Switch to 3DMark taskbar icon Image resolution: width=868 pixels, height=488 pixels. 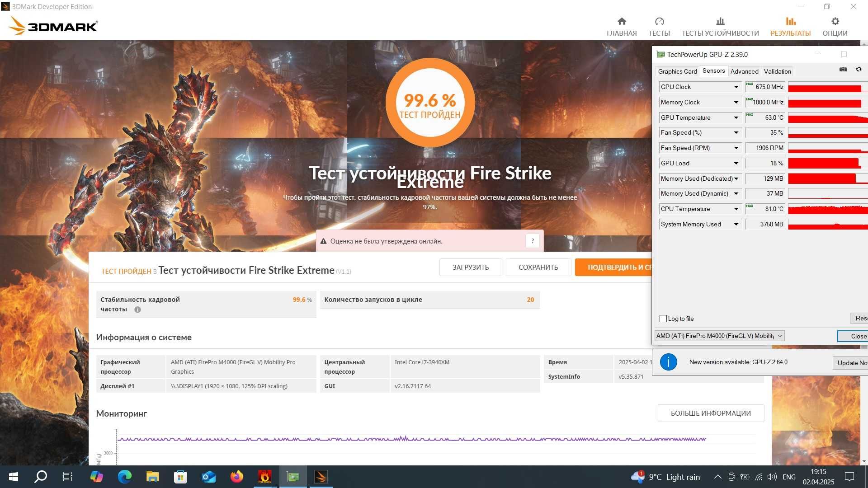click(321, 477)
